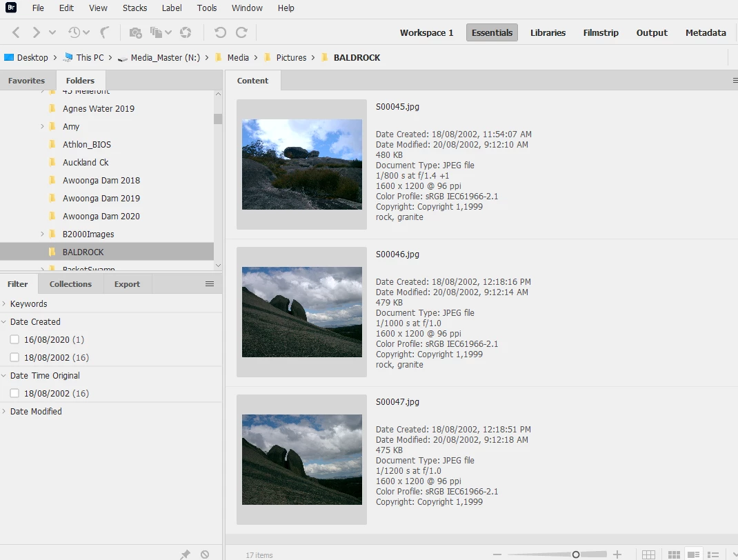The height and width of the screenshot is (560, 738).
Task: Switch to the Favorites tab
Action: (x=26, y=81)
